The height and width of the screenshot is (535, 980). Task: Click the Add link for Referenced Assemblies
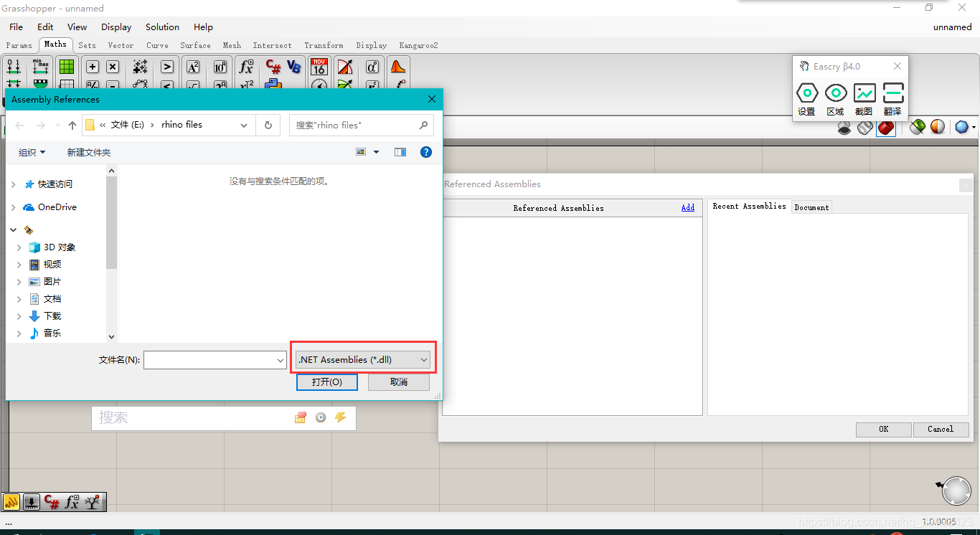click(x=687, y=207)
